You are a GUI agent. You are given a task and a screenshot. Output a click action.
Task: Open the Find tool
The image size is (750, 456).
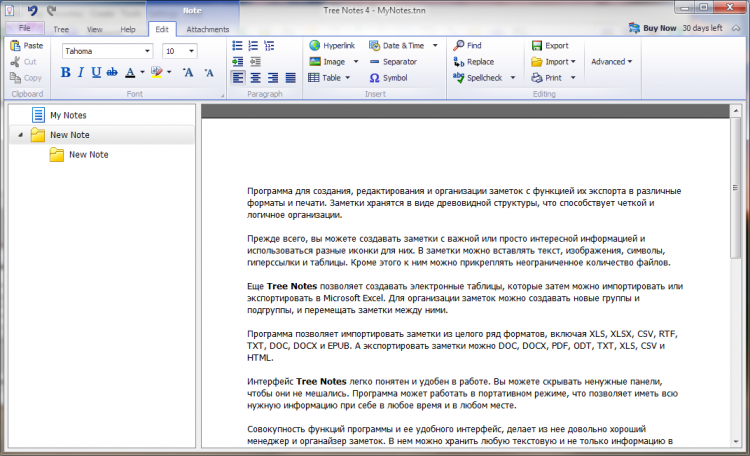click(x=467, y=45)
